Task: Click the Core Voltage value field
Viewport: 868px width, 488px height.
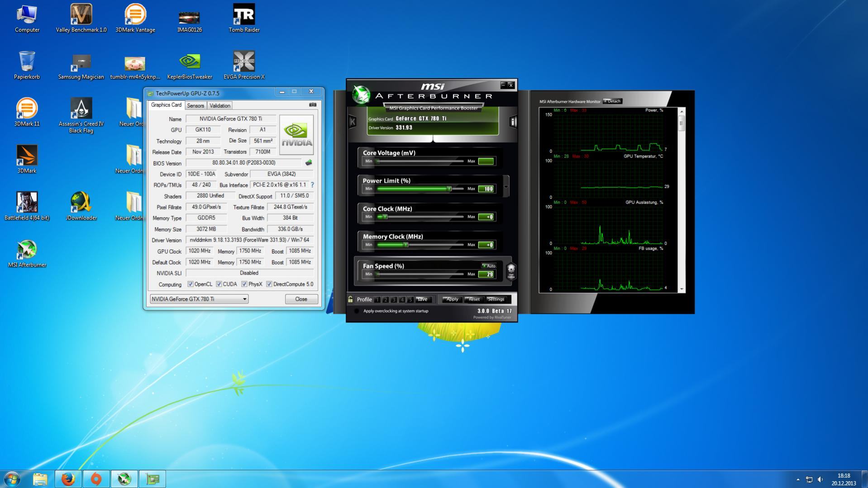Action: [x=486, y=161]
